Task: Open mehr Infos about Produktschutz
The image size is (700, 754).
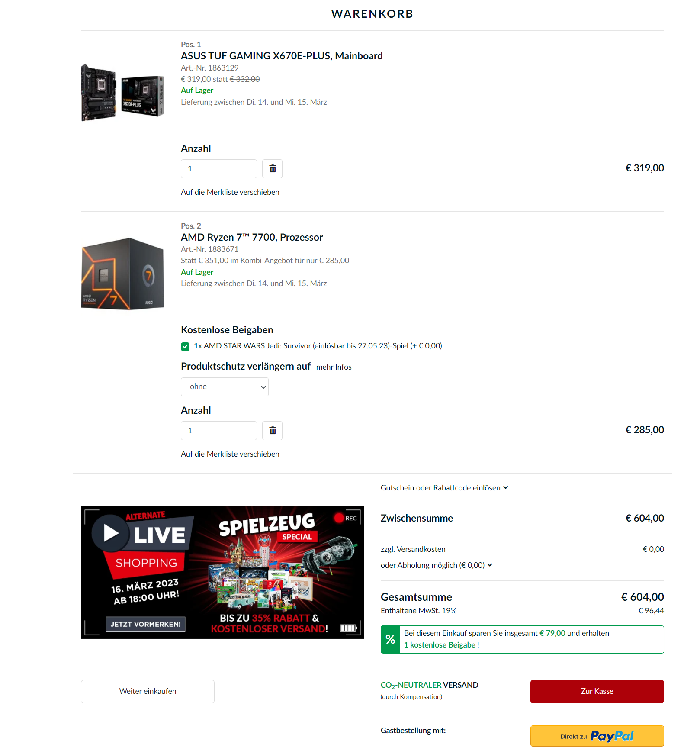Action: pos(334,367)
